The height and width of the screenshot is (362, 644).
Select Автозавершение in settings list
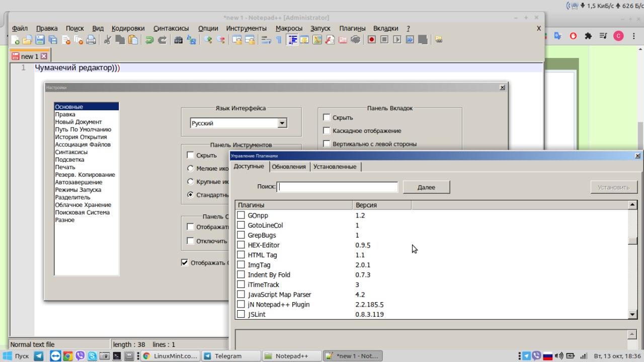tap(87, 182)
